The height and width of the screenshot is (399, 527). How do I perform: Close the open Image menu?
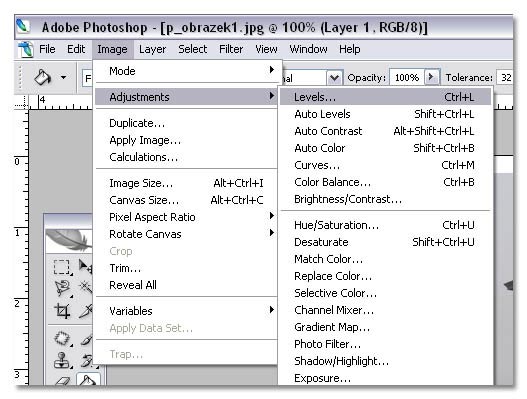tap(112, 49)
